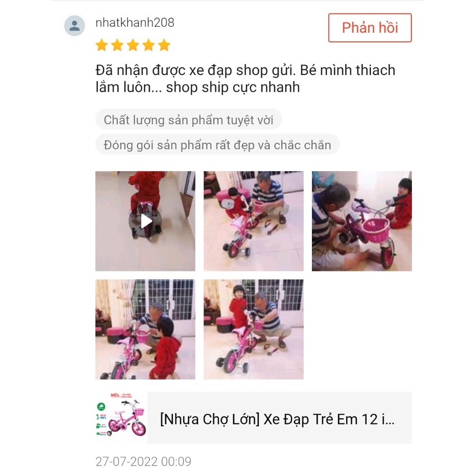Open the '[Nhựa Chợ Lớn] Xe Đạp Trẻ Em' product link
Image resolution: width=476 pixels, height=476 pixels.
[277, 419]
